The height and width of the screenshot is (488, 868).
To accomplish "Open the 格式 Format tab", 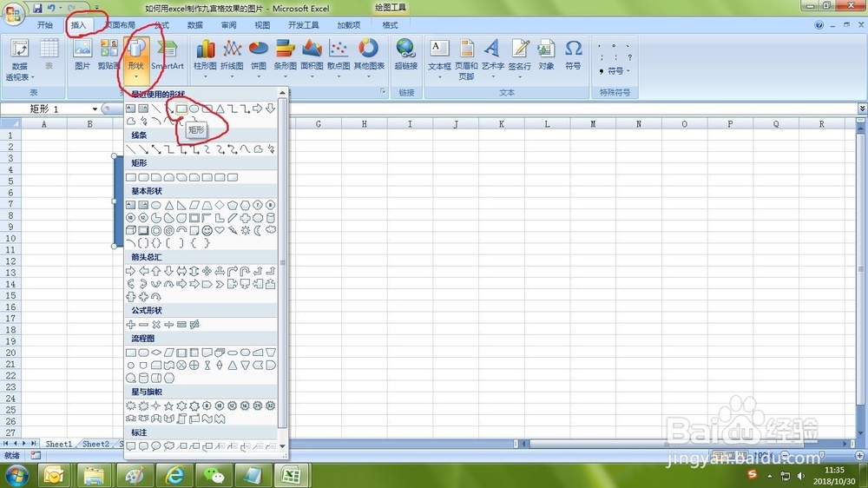I will click(x=390, y=25).
